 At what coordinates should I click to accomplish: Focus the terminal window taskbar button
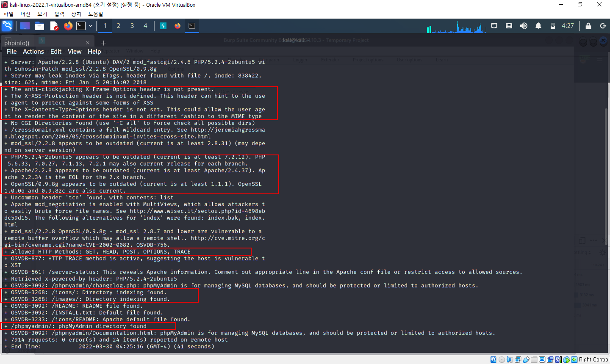(x=192, y=26)
